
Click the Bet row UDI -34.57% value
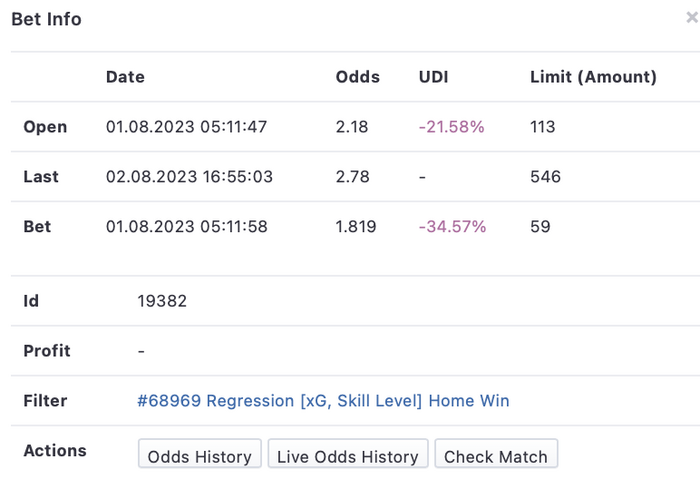pos(452,226)
